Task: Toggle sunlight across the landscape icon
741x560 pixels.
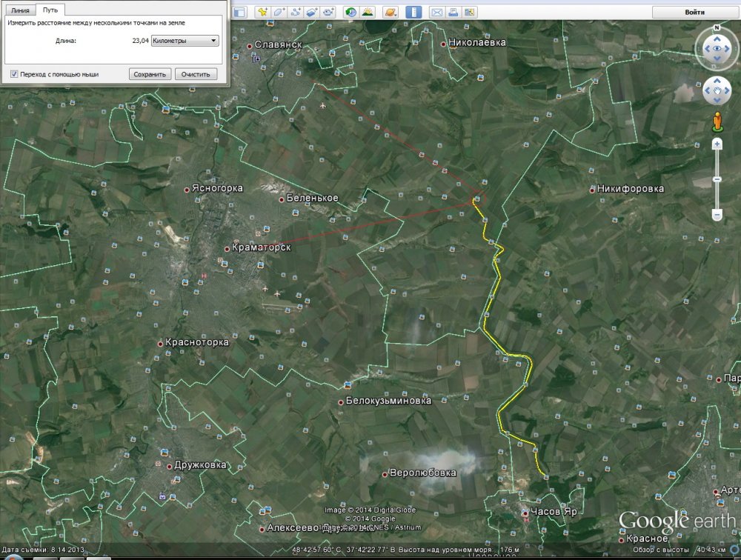Action: point(368,13)
